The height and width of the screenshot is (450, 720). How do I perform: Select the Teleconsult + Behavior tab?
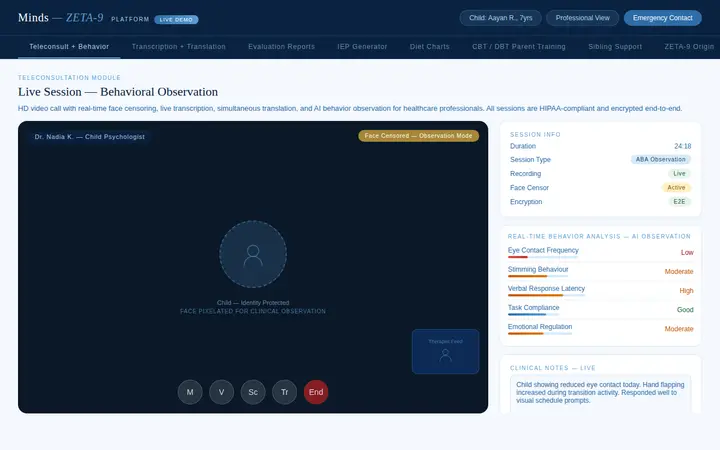coord(69,47)
